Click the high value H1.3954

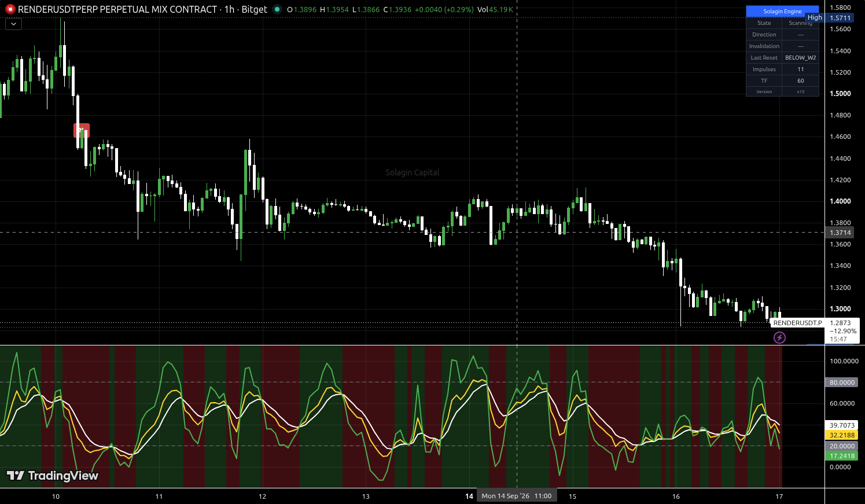[334, 10]
